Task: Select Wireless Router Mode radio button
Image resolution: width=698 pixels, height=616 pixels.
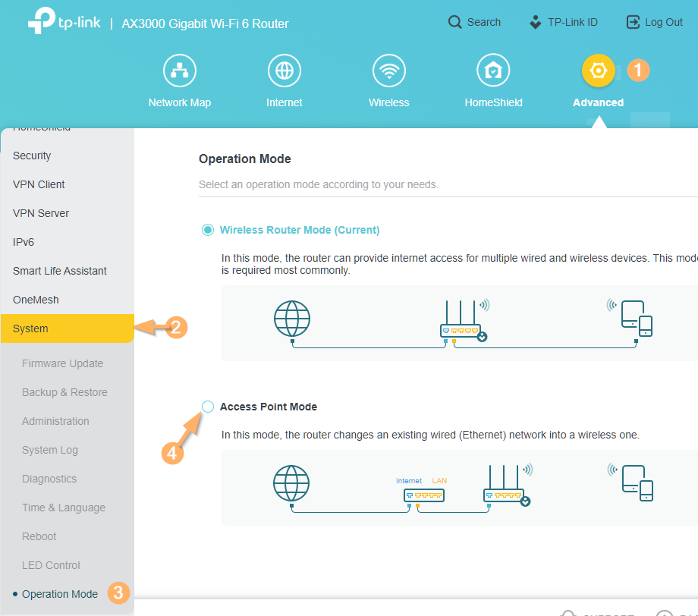Action: click(x=207, y=230)
